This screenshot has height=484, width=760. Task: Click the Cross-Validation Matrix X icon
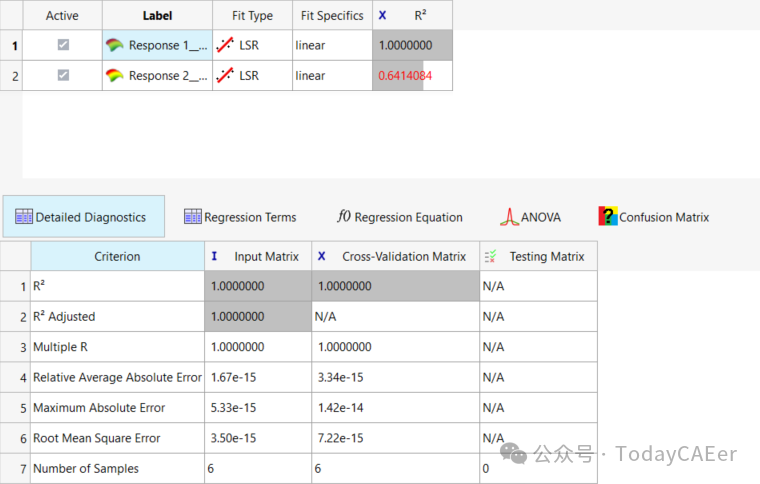tap(321, 256)
